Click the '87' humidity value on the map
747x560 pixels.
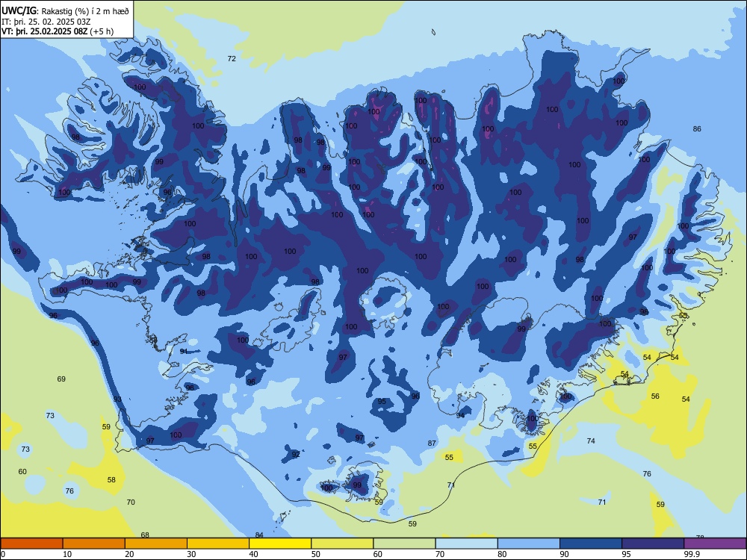tap(432, 443)
